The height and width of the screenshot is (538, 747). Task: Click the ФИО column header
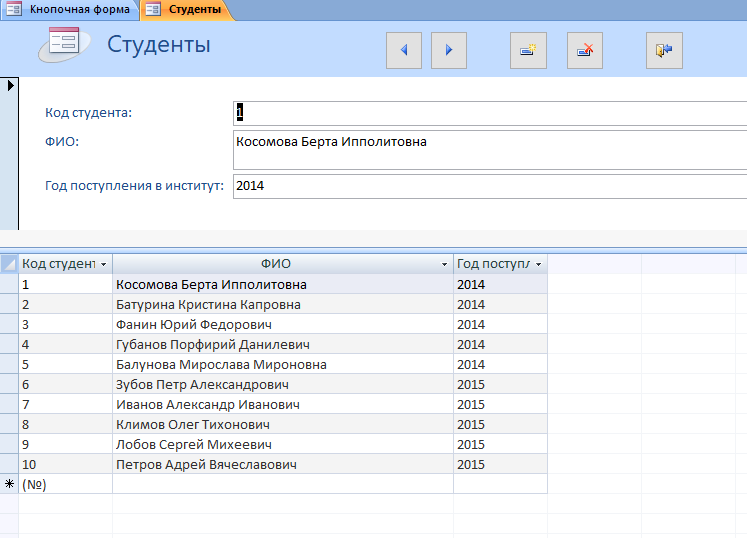click(283, 264)
